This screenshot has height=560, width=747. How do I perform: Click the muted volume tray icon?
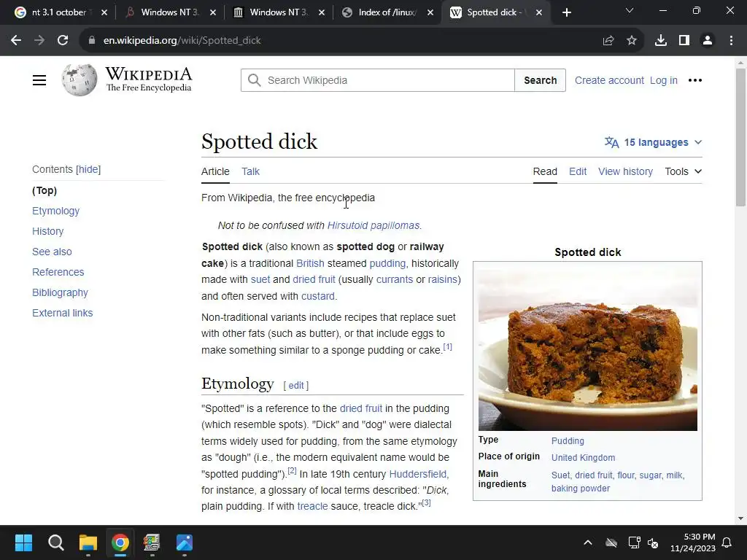(653, 542)
